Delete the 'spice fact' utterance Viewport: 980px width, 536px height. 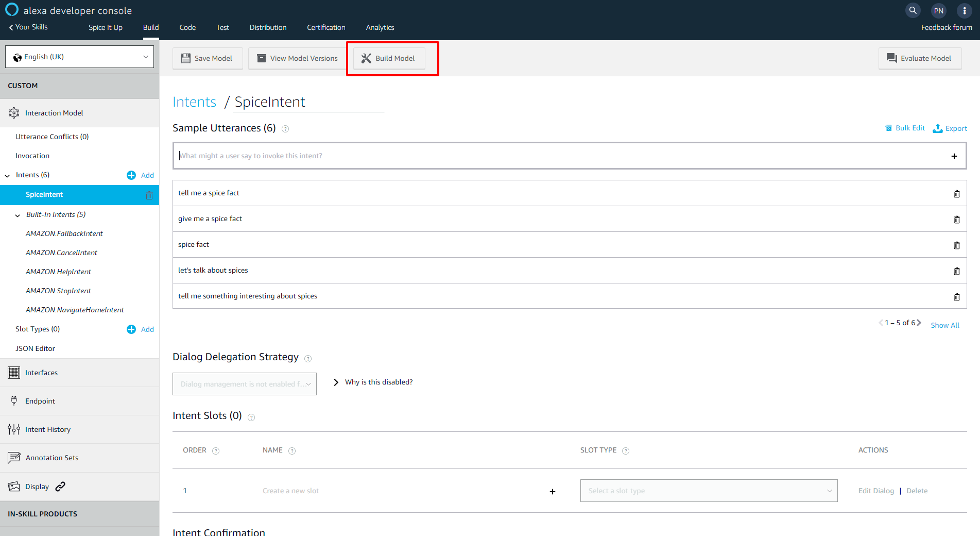pyautogui.click(x=956, y=245)
